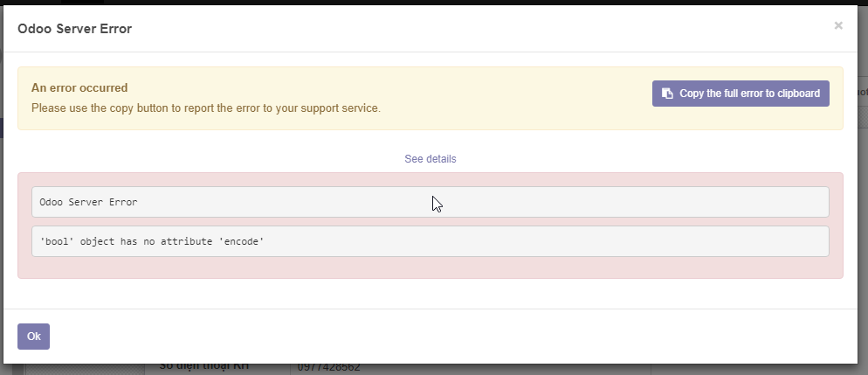
Task: Click the report-to-support-service message text
Action: pos(206,108)
